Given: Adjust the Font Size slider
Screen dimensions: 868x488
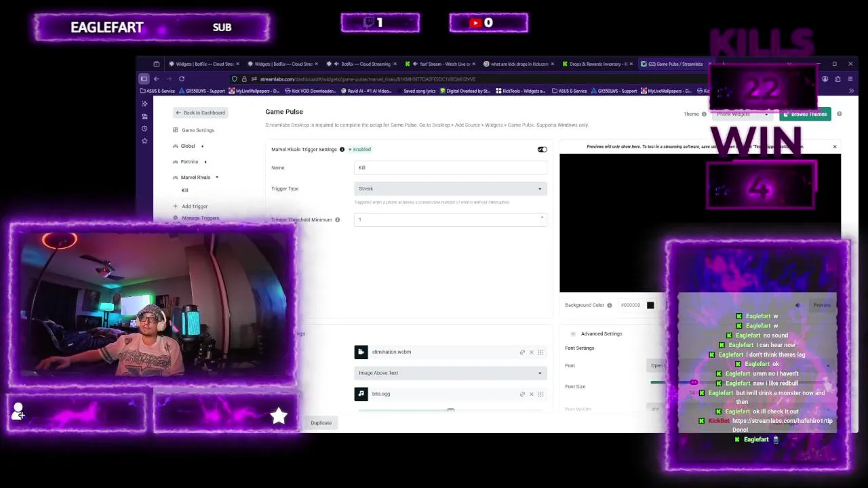Looking at the screenshot, I should (693, 383).
